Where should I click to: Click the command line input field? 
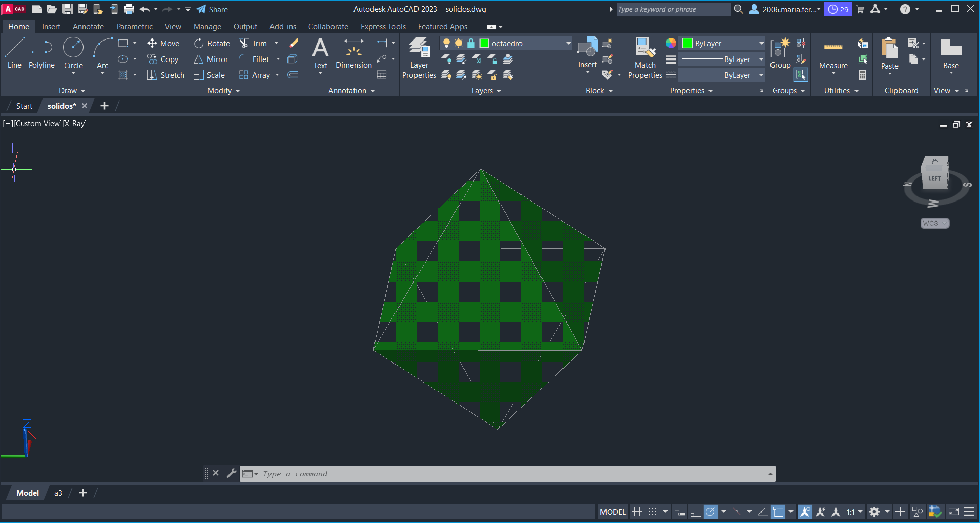point(512,474)
